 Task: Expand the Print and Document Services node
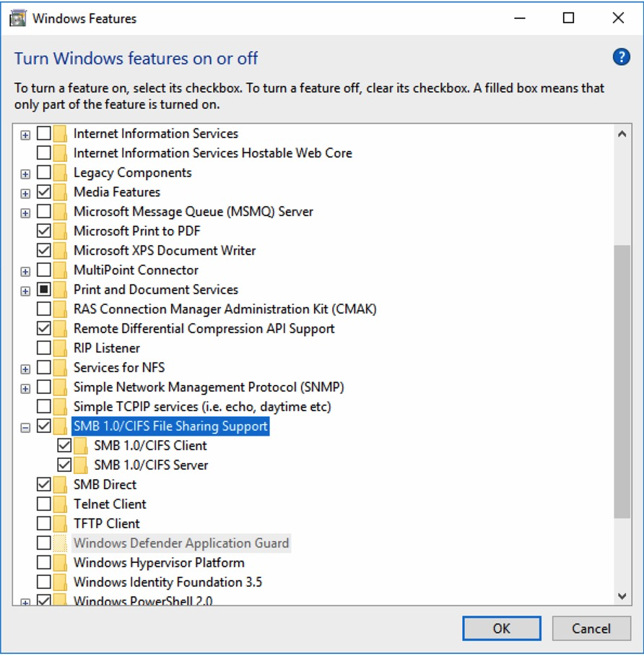pos(26,290)
